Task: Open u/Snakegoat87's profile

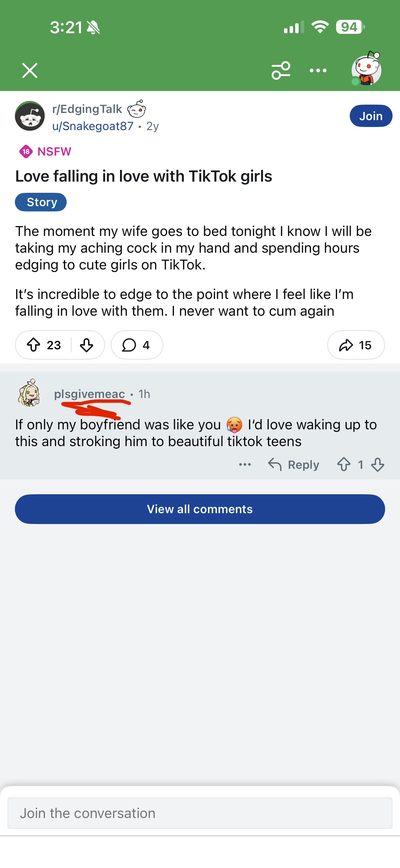Action: tap(93, 126)
